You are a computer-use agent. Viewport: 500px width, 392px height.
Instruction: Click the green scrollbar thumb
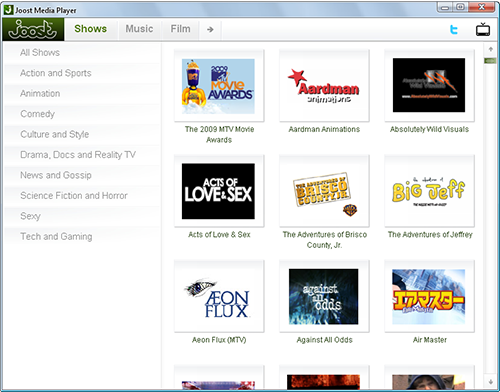490,61
